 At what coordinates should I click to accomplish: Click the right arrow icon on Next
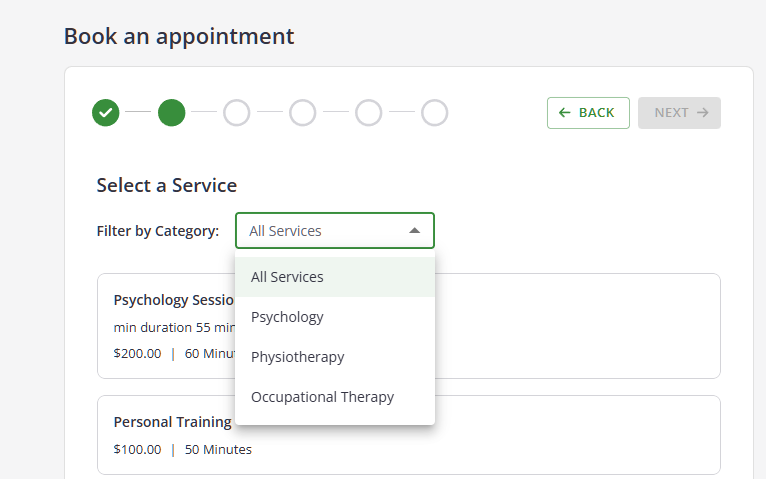point(703,113)
